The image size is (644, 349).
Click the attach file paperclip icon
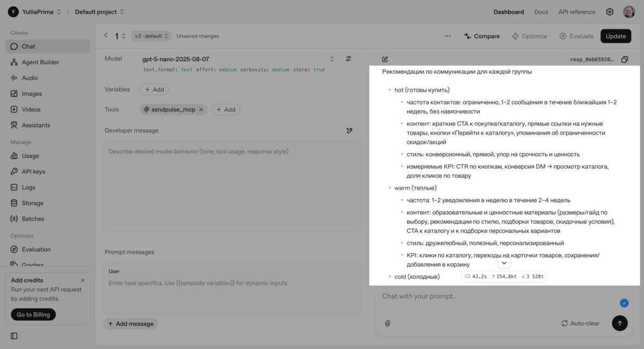[x=387, y=323]
